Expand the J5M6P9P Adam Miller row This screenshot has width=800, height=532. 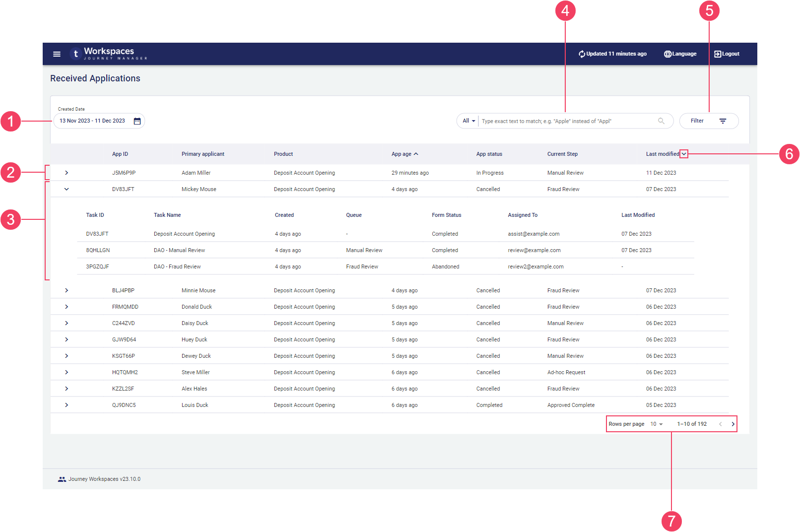point(67,173)
